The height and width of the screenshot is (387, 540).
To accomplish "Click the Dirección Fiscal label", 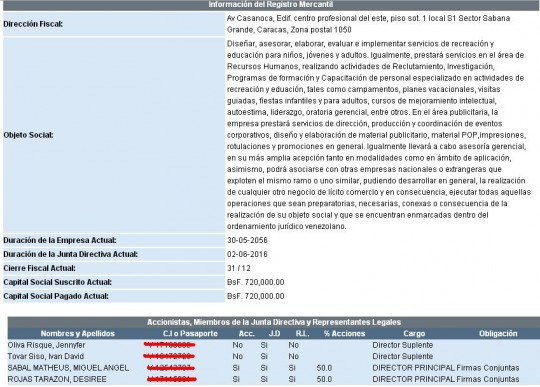I will tap(33, 24).
